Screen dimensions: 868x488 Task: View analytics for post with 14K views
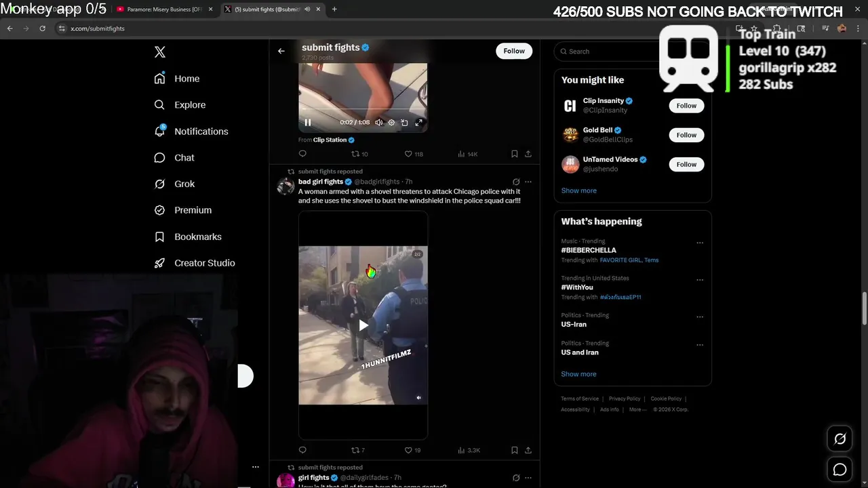[468, 154]
